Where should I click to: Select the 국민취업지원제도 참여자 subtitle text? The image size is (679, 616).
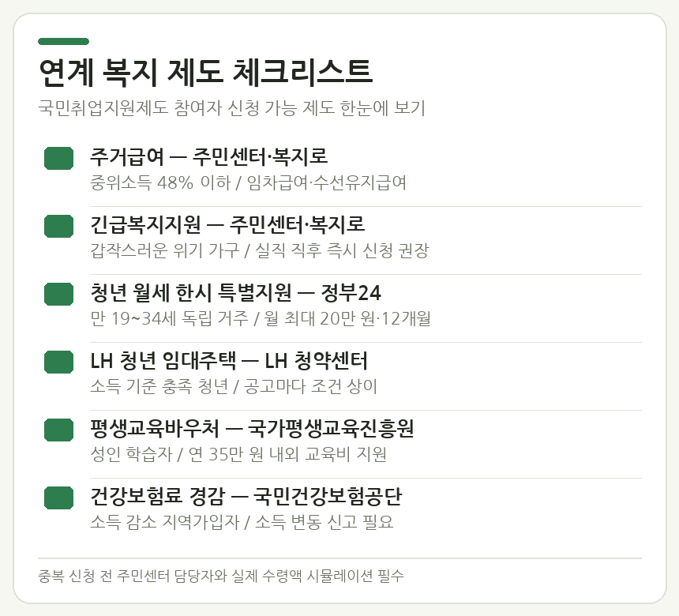click(231, 108)
